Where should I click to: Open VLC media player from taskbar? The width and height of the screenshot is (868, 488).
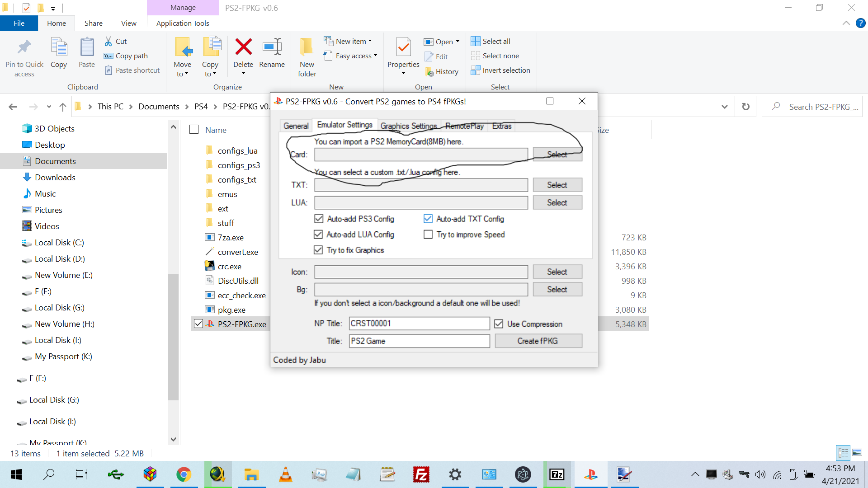click(286, 474)
